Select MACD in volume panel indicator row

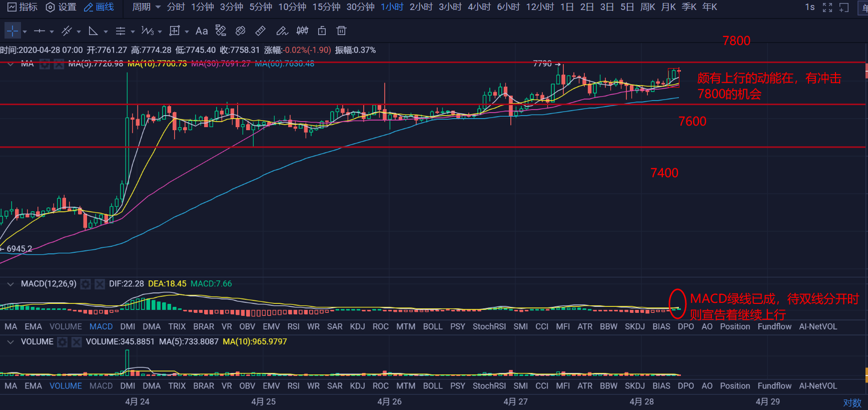click(x=101, y=386)
